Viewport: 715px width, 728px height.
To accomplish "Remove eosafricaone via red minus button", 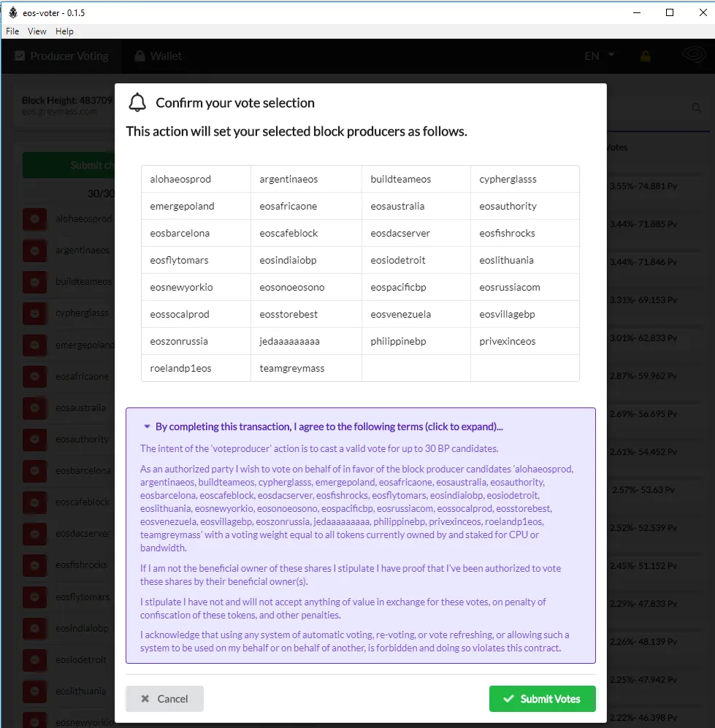I will pyautogui.click(x=35, y=377).
